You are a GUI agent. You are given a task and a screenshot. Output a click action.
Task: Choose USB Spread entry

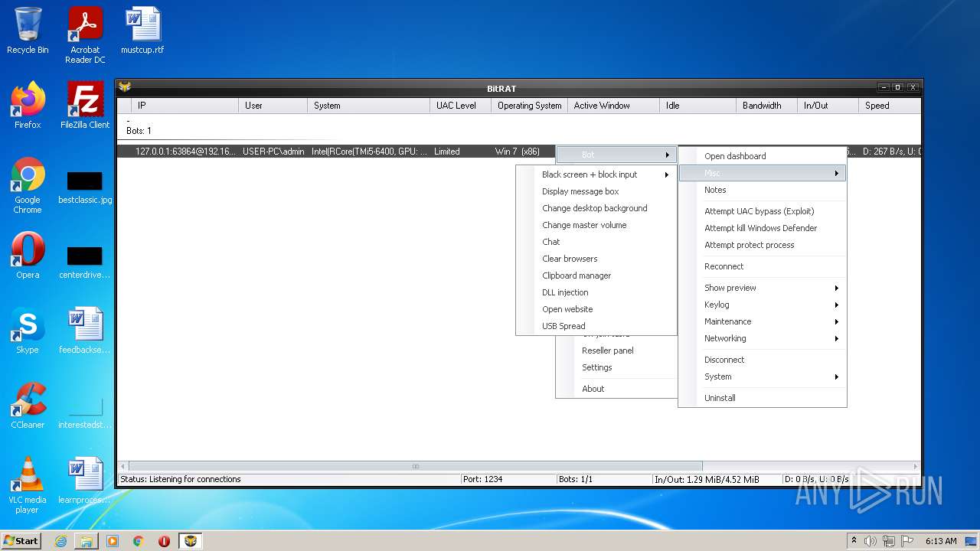(596, 326)
